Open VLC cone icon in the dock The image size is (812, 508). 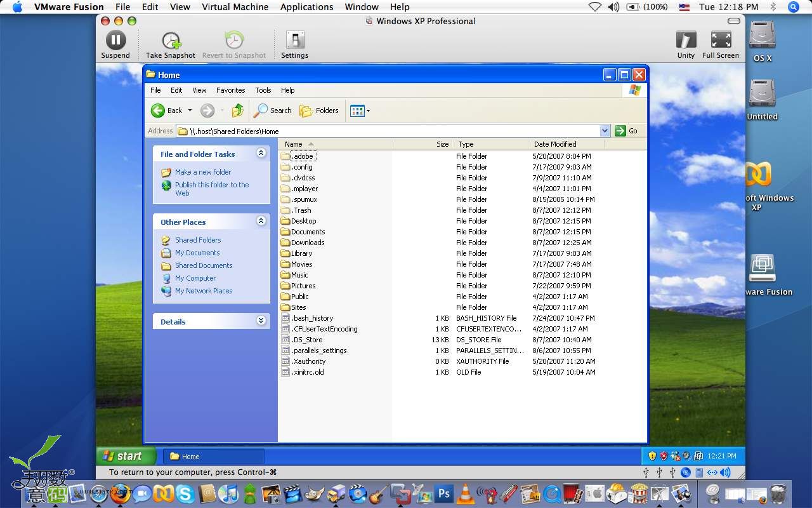pos(466,493)
